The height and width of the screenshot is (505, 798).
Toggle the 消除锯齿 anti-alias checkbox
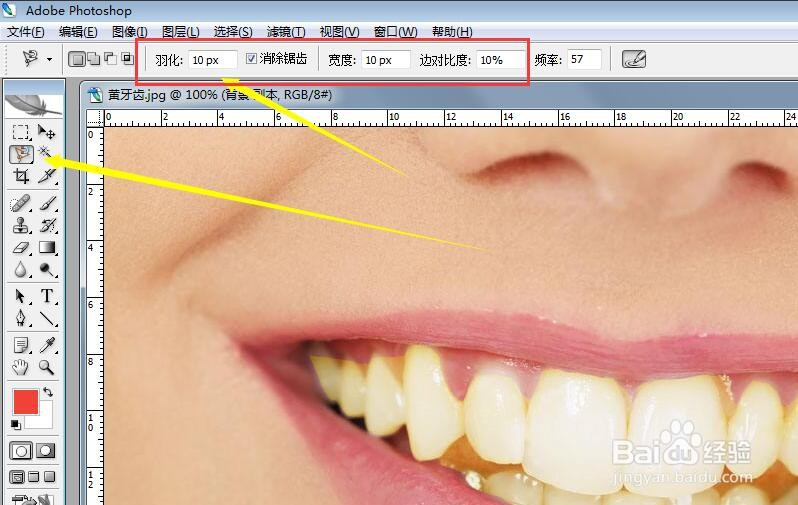pyautogui.click(x=251, y=59)
